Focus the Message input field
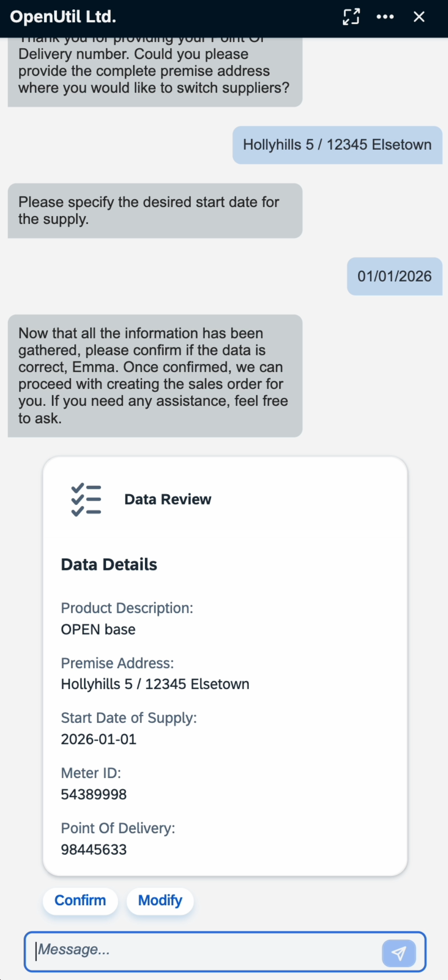The width and height of the screenshot is (448, 980). [x=206, y=950]
